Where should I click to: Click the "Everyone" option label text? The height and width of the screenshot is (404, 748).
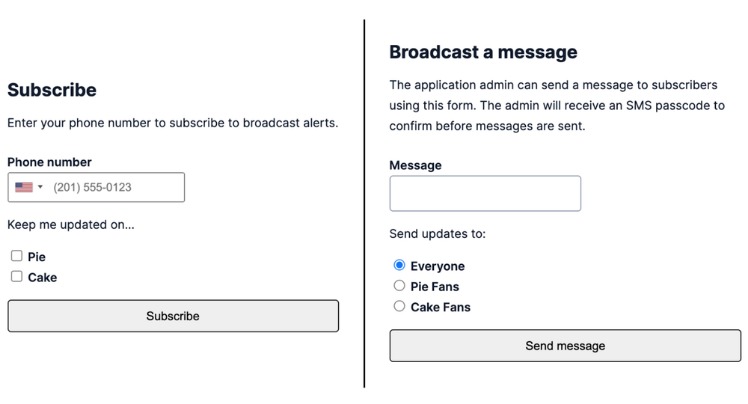click(437, 267)
